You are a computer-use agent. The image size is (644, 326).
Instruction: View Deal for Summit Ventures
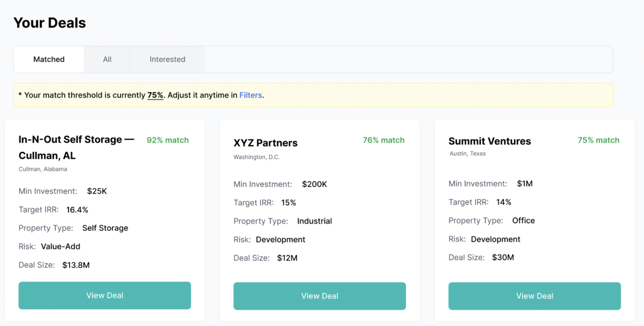(534, 296)
